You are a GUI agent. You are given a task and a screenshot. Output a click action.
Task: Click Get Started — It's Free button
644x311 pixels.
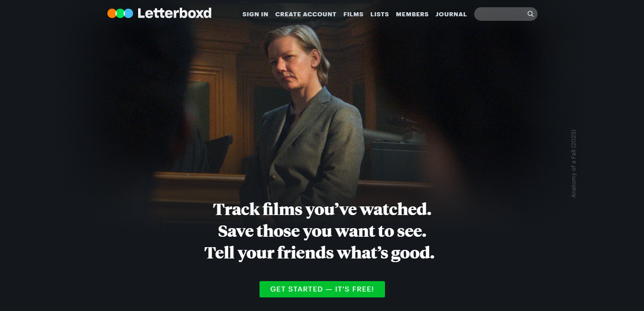click(x=322, y=289)
